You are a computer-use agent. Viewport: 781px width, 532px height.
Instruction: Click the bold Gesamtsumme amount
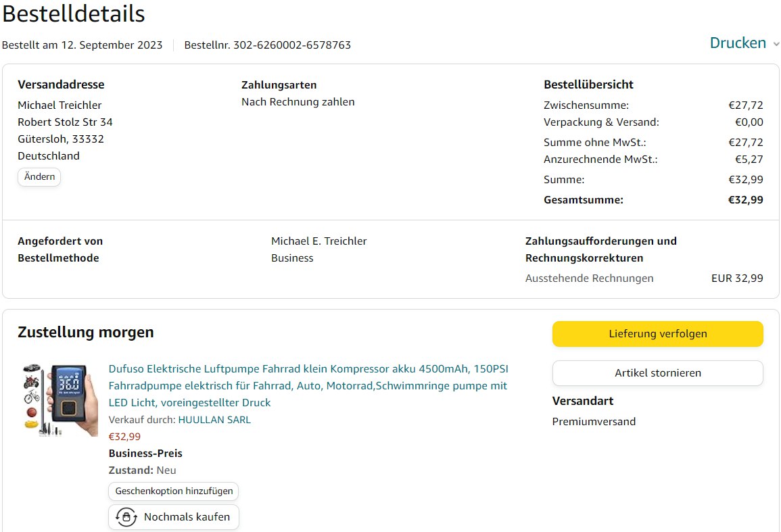(x=745, y=200)
